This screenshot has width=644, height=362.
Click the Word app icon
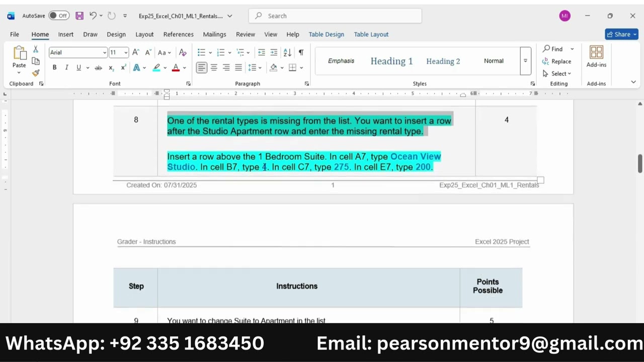coord(11,16)
